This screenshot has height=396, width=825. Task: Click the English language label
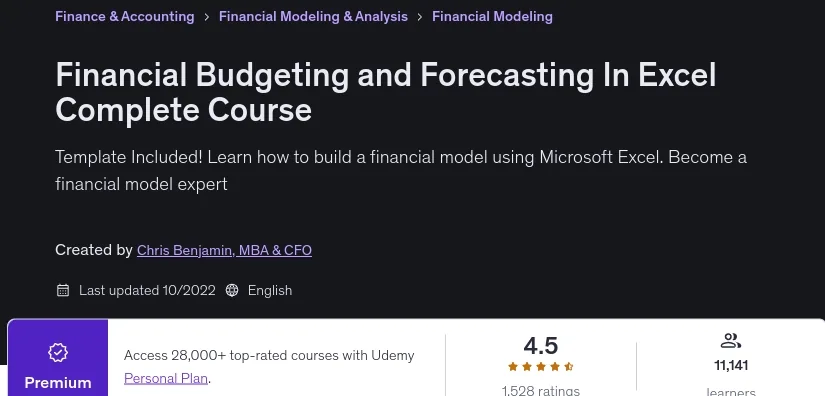click(x=270, y=290)
